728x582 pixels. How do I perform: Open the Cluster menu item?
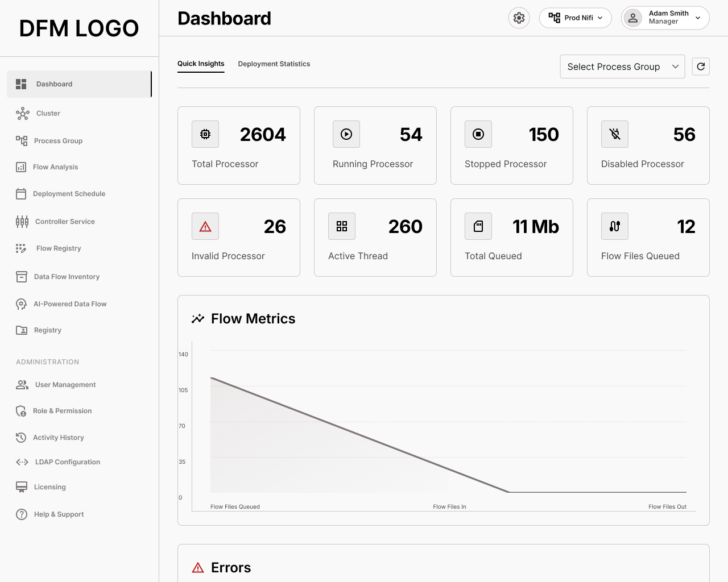(x=48, y=114)
